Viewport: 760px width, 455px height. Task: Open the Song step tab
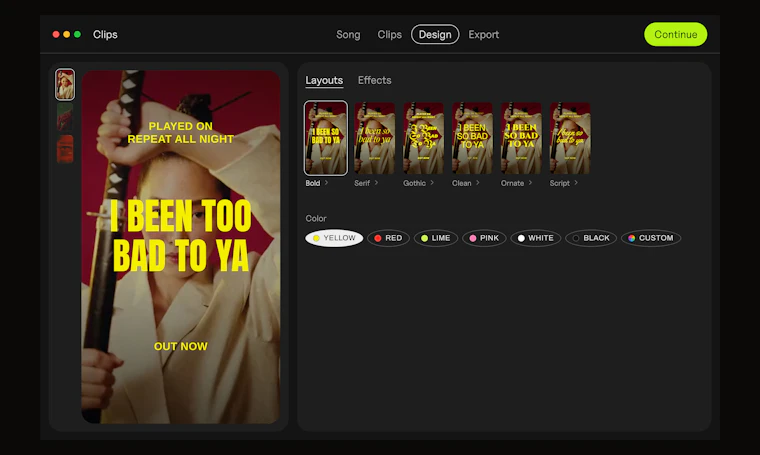pos(348,34)
